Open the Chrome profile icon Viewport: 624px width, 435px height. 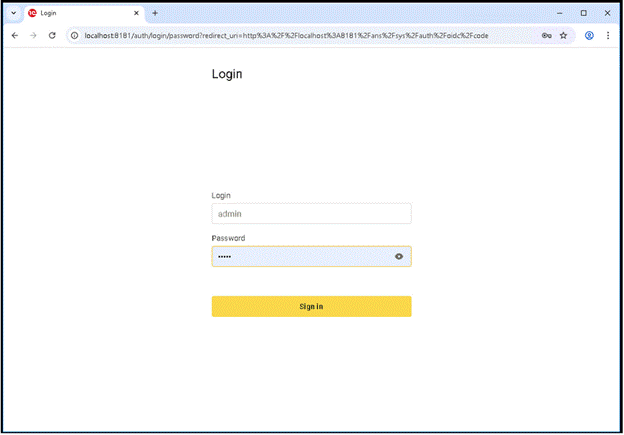point(590,35)
